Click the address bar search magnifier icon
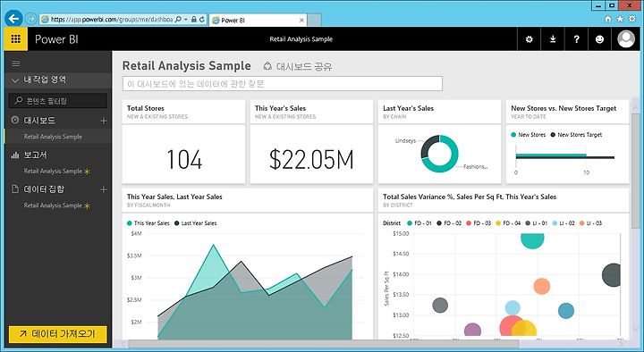The width and height of the screenshot is (644, 352). (178, 20)
